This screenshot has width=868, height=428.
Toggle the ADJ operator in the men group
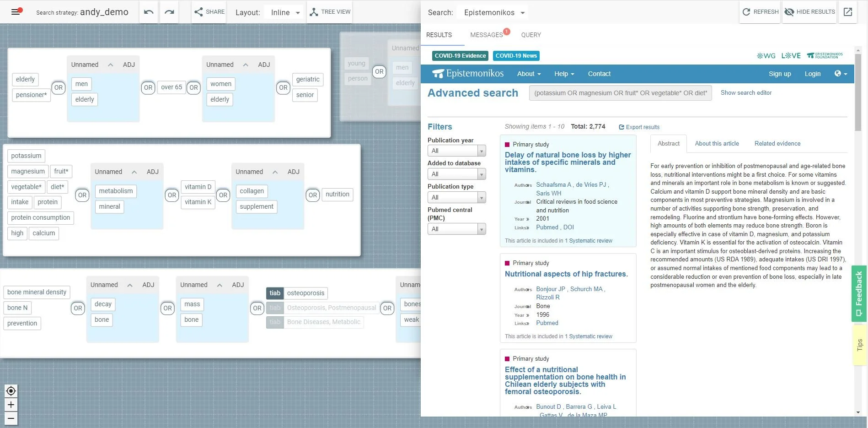coord(129,65)
